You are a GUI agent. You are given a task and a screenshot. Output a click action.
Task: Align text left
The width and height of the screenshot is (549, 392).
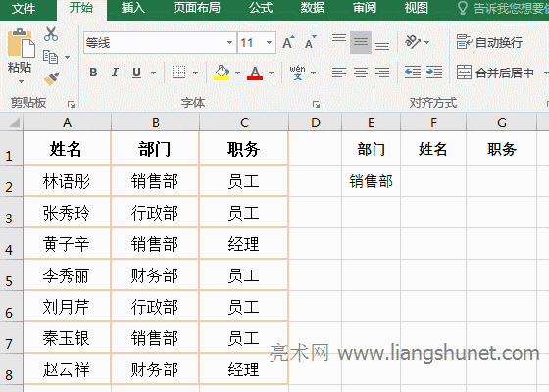(x=339, y=73)
